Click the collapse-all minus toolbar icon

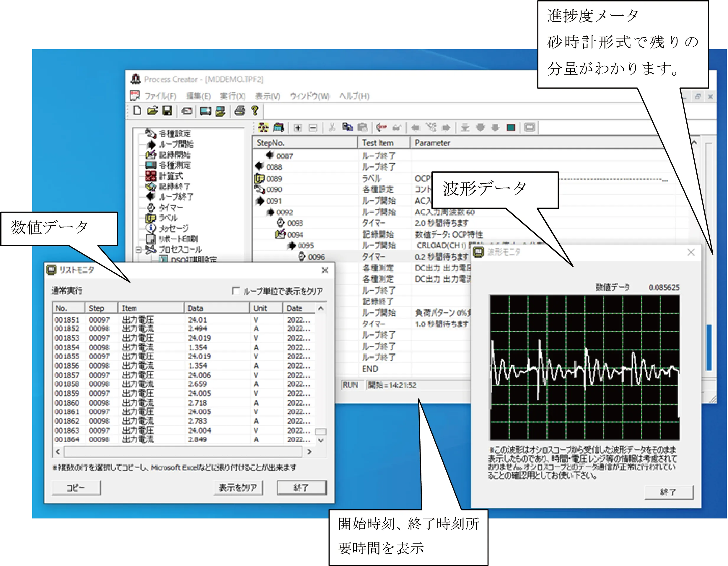click(313, 128)
